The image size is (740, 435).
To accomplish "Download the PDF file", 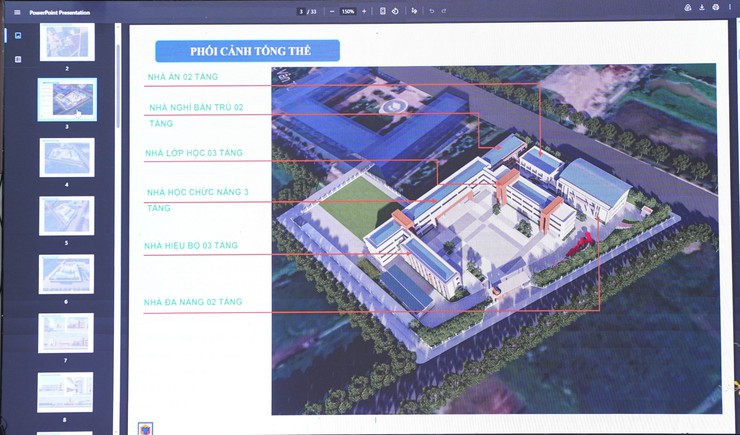I will point(702,7).
